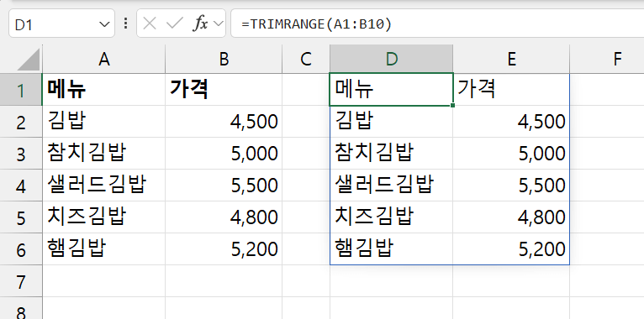The width and height of the screenshot is (644, 319).
Task: Select cell E2 with 4,500
Action: click(511, 122)
